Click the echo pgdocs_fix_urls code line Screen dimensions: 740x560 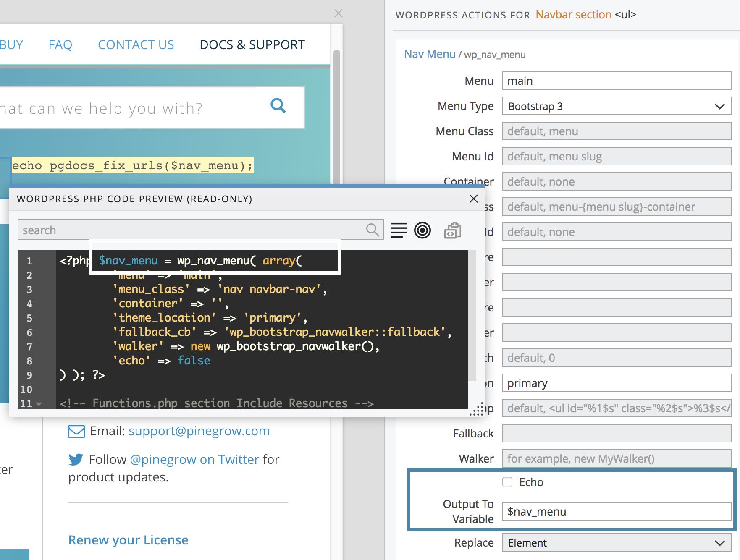[x=132, y=165]
